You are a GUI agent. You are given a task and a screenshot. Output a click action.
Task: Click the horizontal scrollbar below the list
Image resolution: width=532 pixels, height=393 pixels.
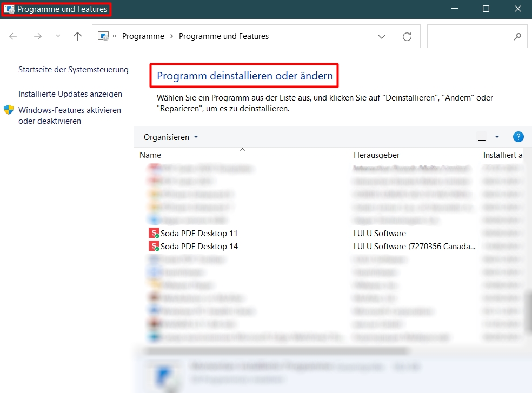[276, 351]
